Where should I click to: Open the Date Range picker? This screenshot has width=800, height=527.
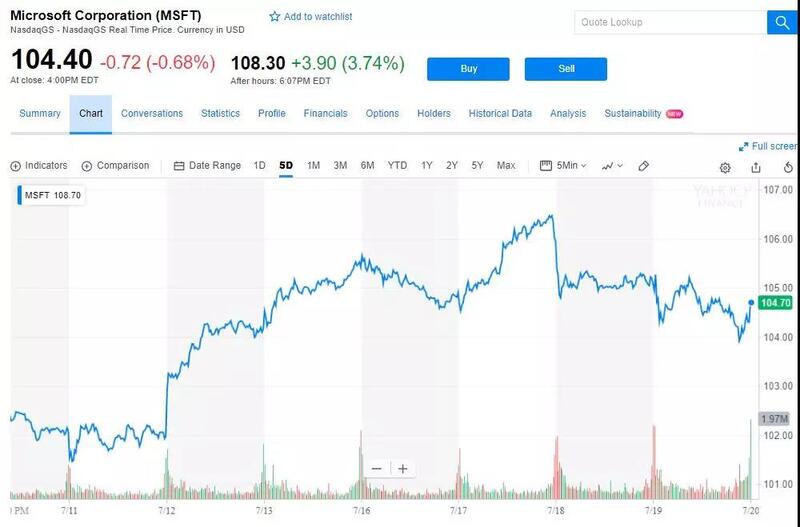tap(207, 166)
